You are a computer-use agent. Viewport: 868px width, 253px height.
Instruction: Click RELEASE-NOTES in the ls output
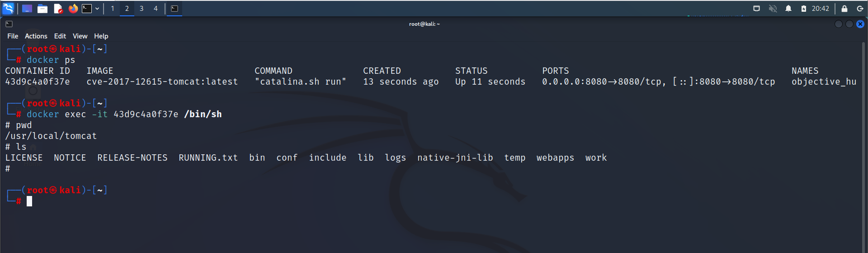coord(132,158)
